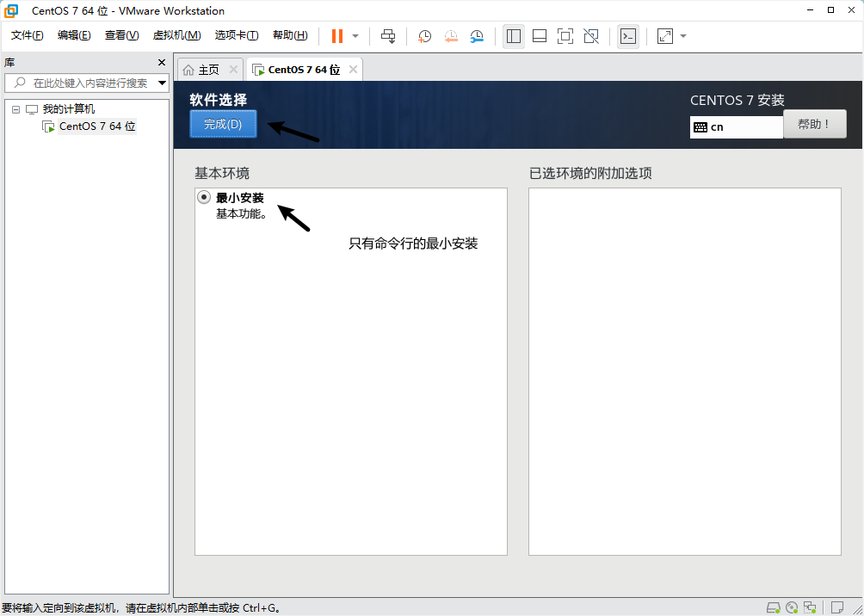This screenshot has width=864, height=616.
Task: Open the console view icon
Action: click(628, 36)
